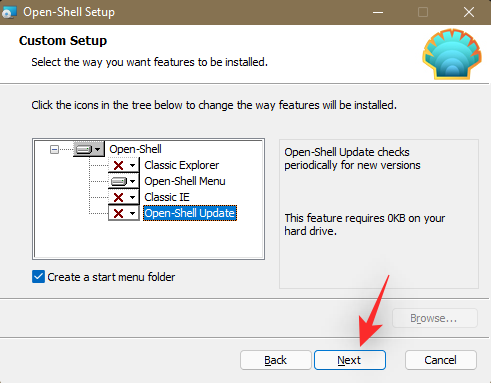
Task: Select the Classic IE feature label
Action: (x=167, y=197)
